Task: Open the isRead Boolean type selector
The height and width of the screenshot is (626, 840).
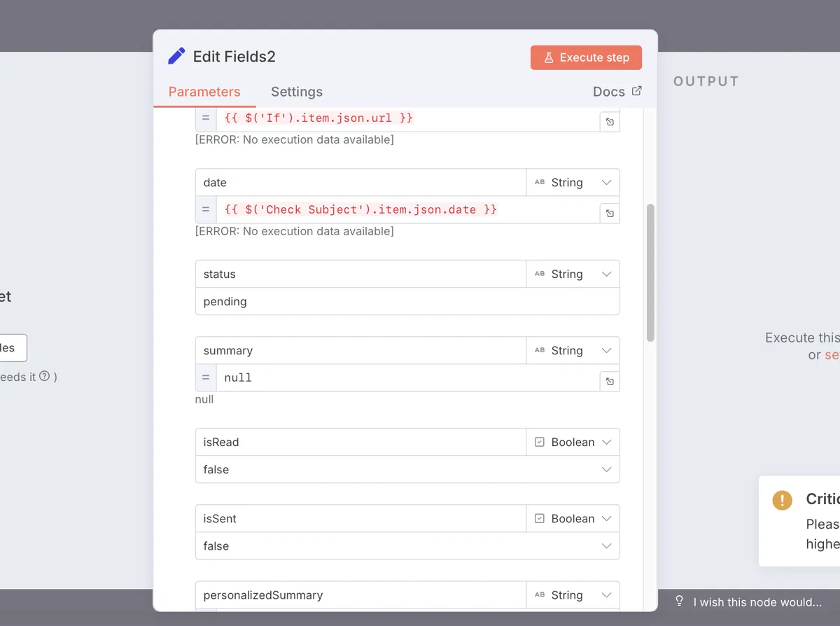Action: pyautogui.click(x=573, y=443)
